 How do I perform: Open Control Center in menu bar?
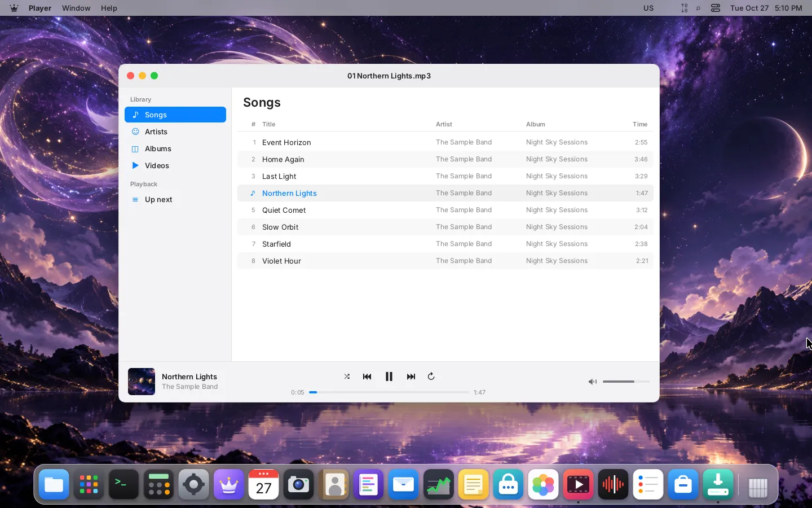[x=716, y=8]
